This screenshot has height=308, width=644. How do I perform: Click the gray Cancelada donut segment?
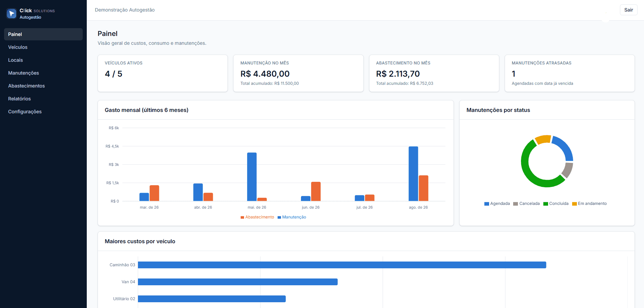coord(568,170)
